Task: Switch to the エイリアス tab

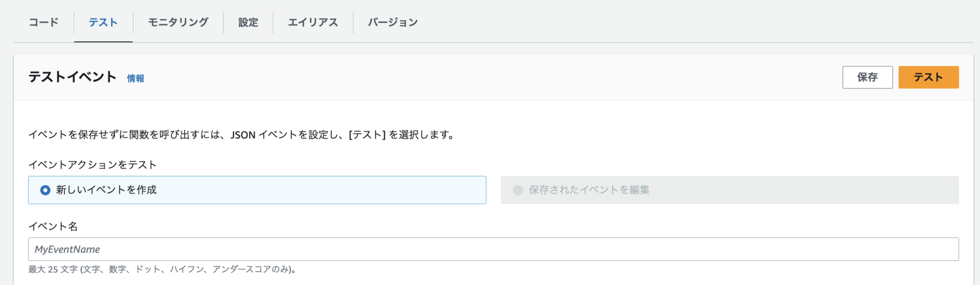Action: pos(312,22)
